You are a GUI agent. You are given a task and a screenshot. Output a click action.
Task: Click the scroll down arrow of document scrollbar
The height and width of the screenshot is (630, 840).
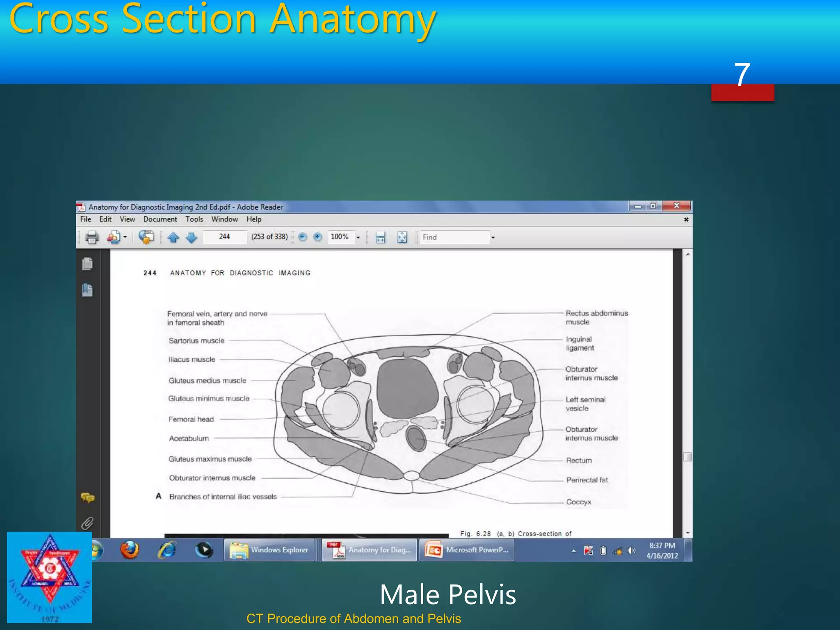tap(688, 533)
